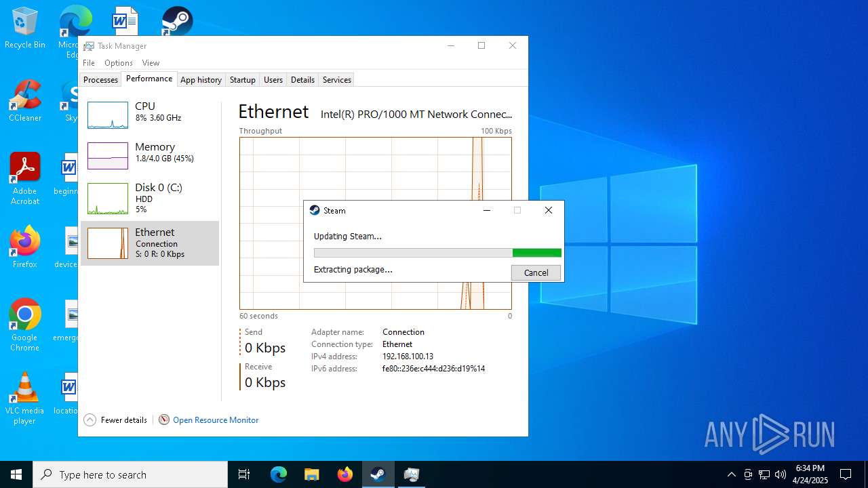Switch to the Processes tab
The image size is (868, 488).
tap(100, 80)
